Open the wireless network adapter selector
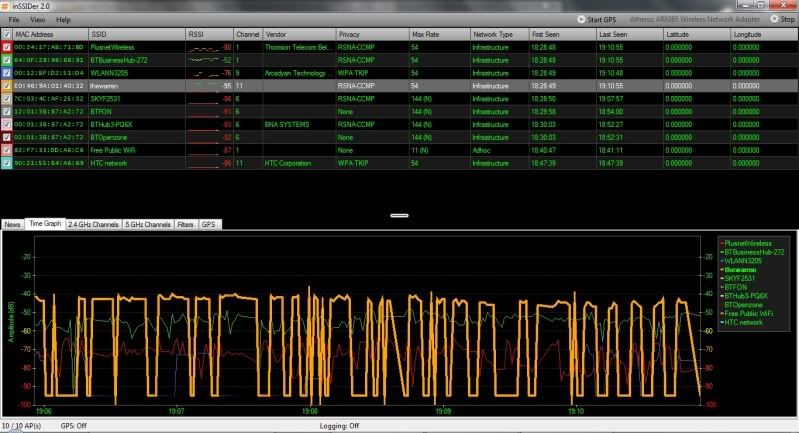 (x=695, y=19)
